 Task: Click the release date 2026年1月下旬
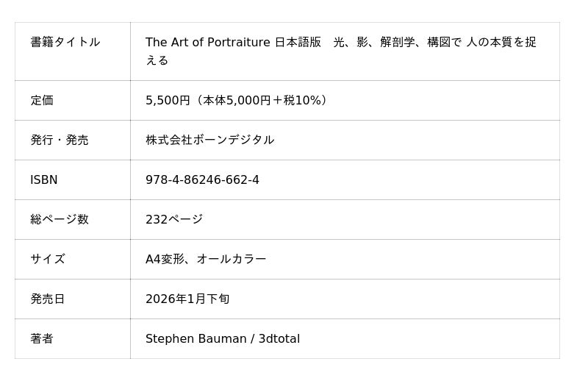(x=187, y=299)
